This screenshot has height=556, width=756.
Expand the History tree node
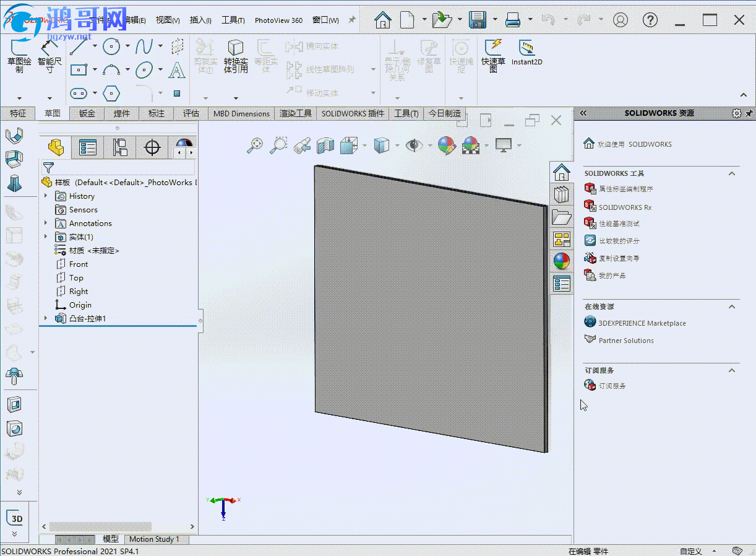pos(46,196)
